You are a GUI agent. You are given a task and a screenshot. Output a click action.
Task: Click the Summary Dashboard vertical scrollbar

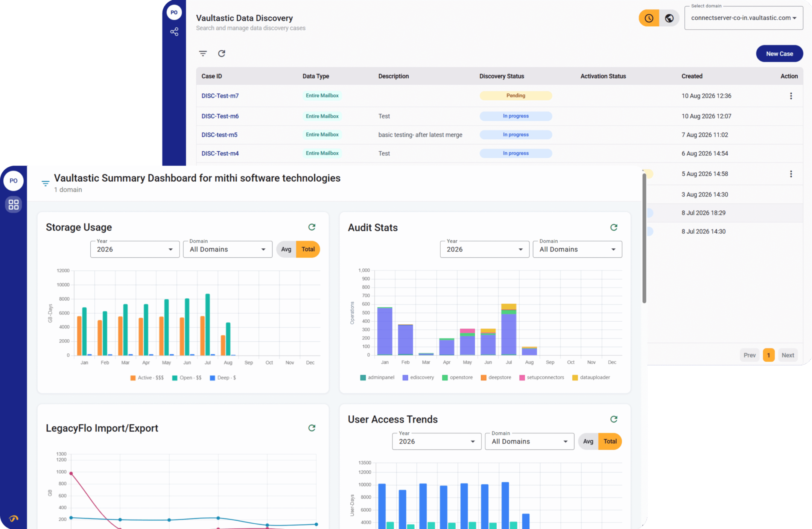point(644,238)
